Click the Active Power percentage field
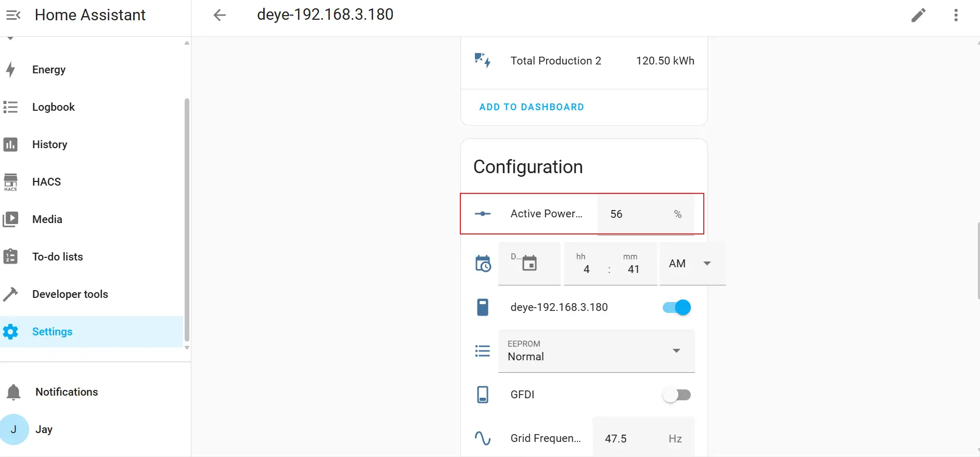 pos(640,214)
